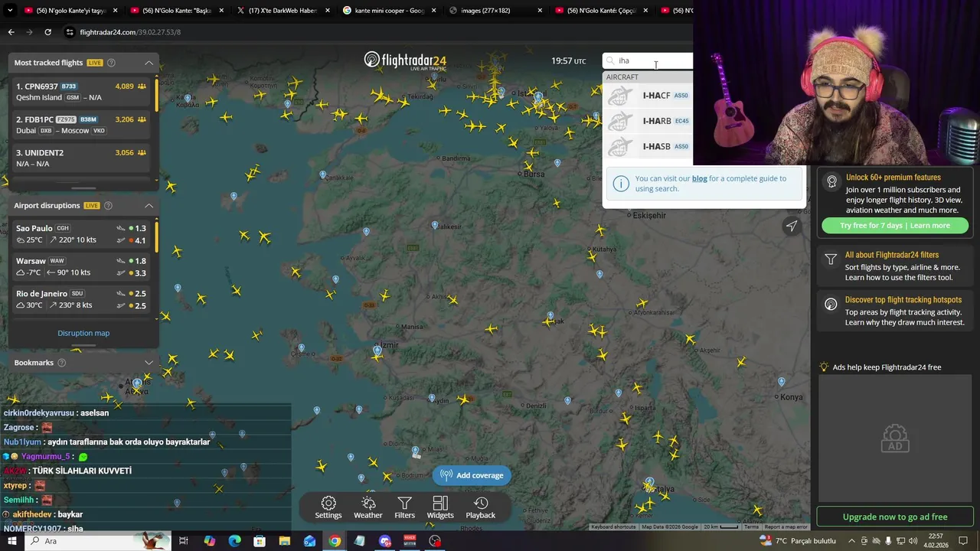The width and height of the screenshot is (980, 551).
Task: Click the info icon in search hint box
Action: pos(621,184)
